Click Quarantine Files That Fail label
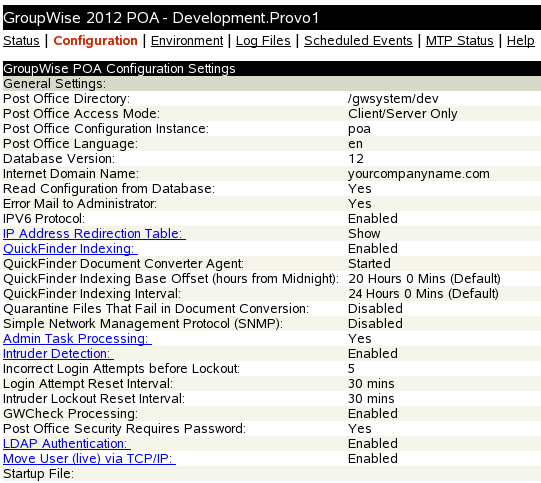 pyautogui.click(x=156, y=309)
